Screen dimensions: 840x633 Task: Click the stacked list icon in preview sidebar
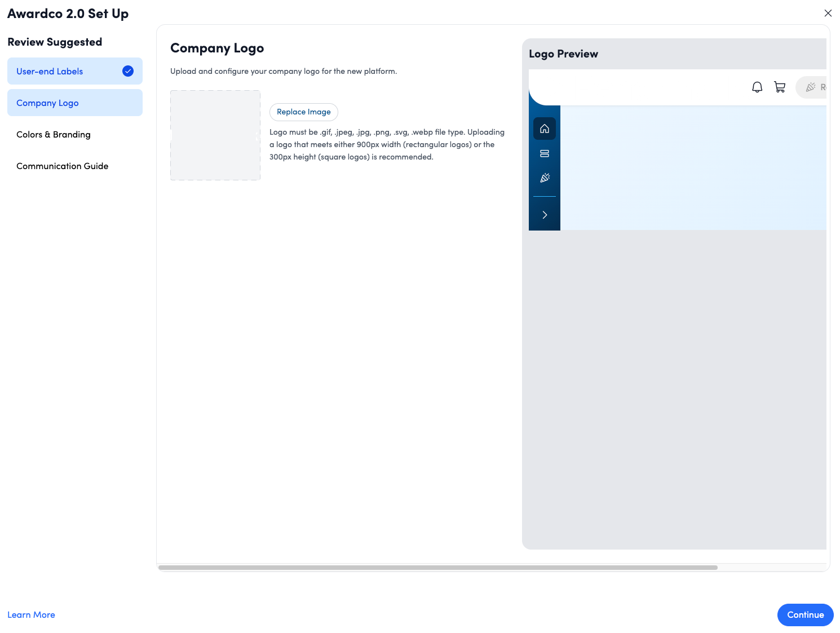pyautogui.click(x=545, y=153)
